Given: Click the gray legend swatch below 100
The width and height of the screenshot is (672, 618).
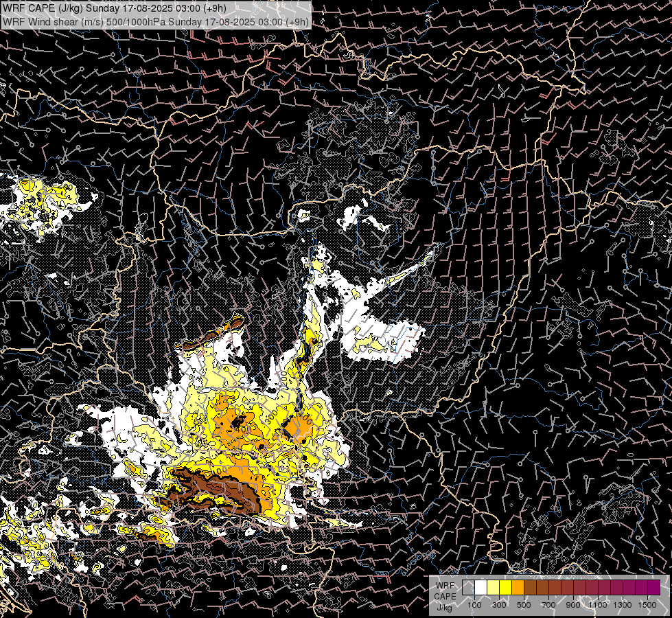Looking at the screenshot, I should tap(468, 587).
